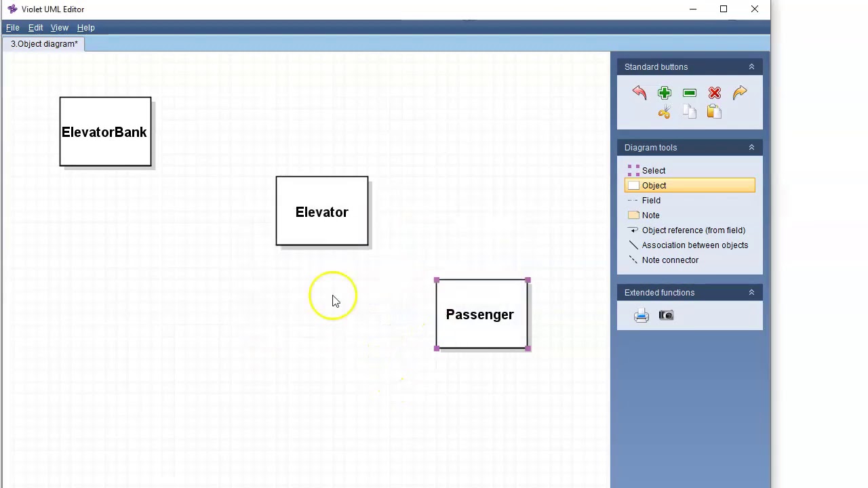
Task: Open the File menu
Action: tap(13, 28)
